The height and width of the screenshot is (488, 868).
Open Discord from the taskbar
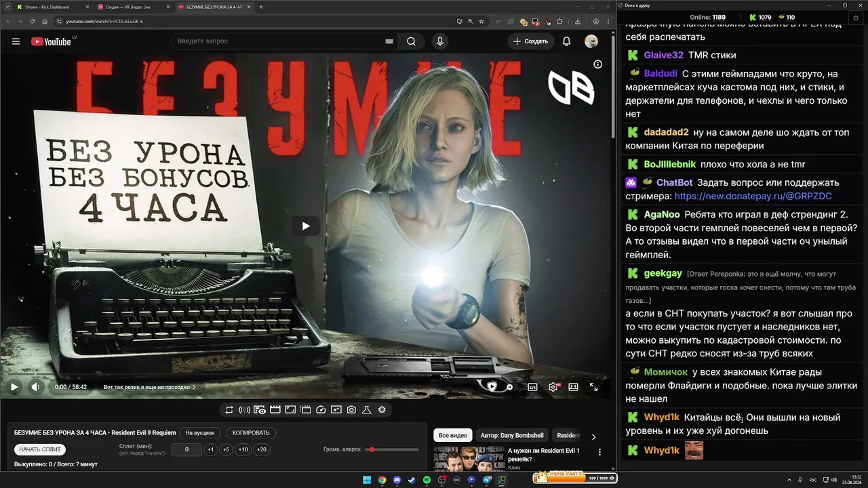[397, 480]
